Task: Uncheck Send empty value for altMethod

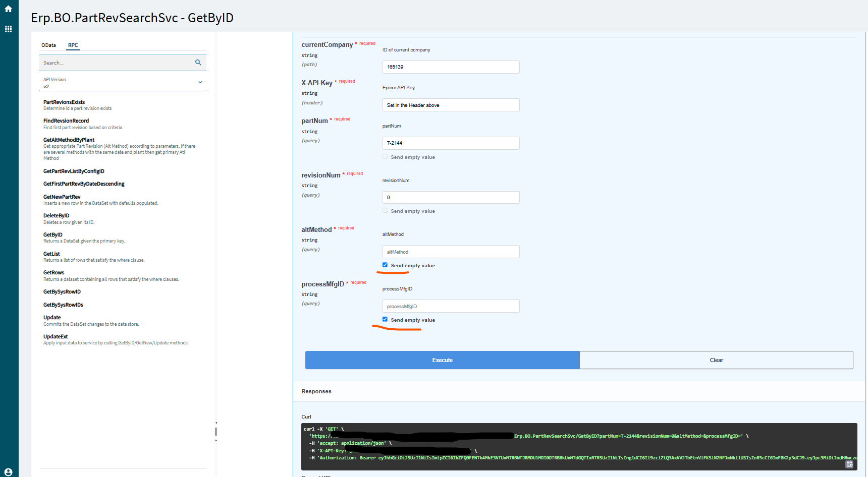Action: coord(385,265)
